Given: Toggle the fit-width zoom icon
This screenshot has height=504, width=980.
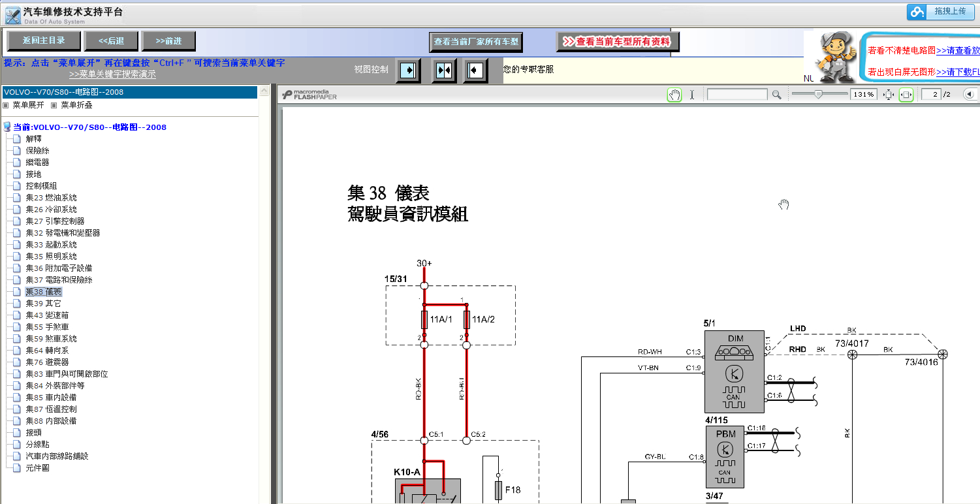Looking at the screenshot, I should tap(906, 95).
